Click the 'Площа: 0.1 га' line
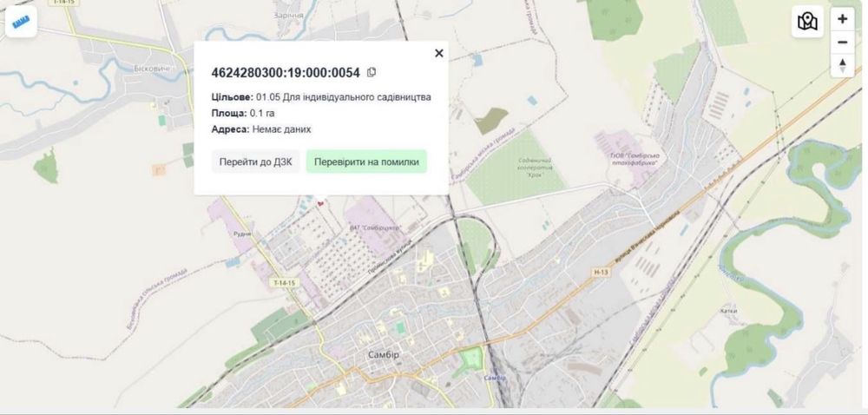This screenshot has width=868, height=415. pos(243,114)
